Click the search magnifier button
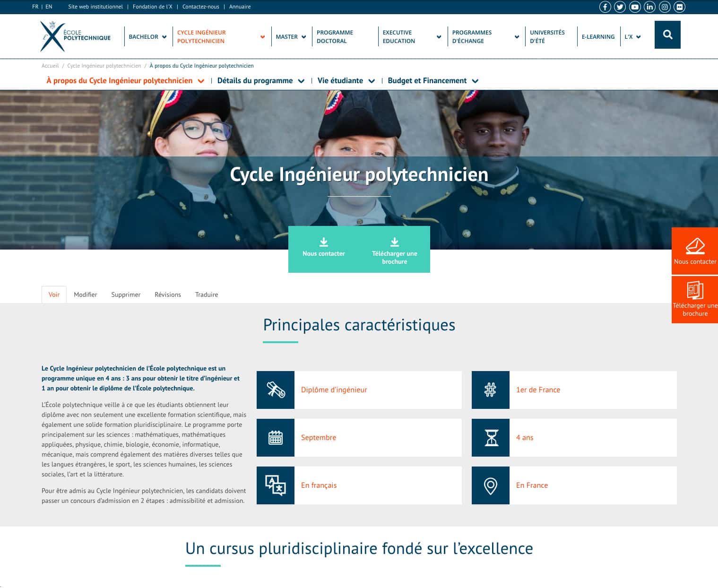The image size is (718, 588). 667,35
